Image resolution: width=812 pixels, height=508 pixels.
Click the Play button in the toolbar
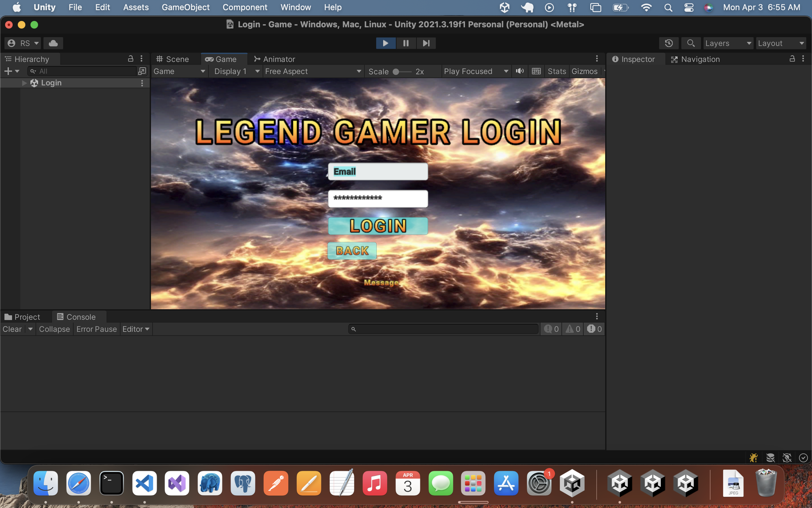click(x=385, y=43)
